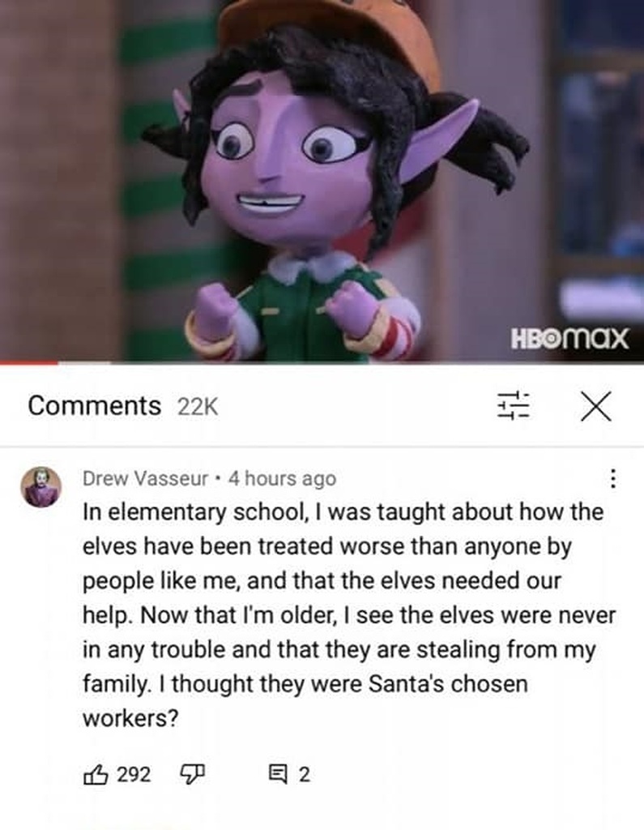
Task: Click the 292 likes count
Action: coord(134,774)
